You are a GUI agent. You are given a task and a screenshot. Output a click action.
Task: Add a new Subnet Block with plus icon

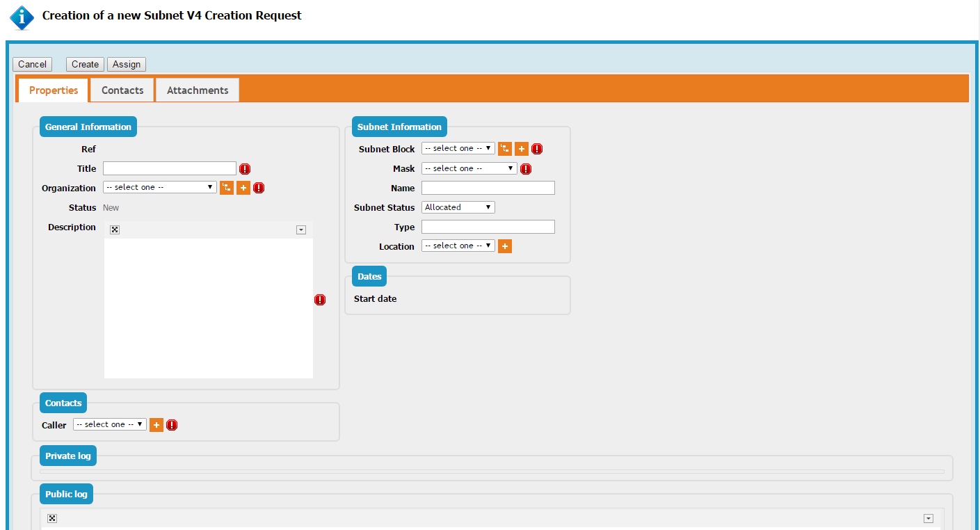click(522, 149)
